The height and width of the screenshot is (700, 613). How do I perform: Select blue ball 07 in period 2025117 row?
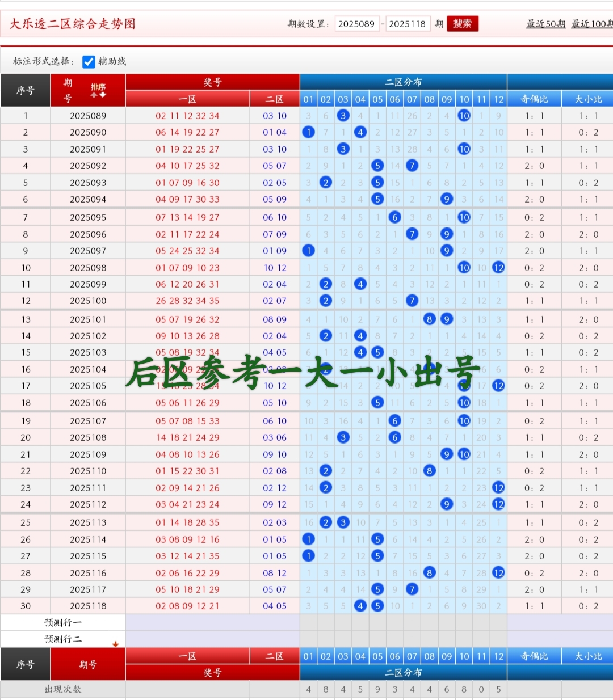tap(412, 589)
